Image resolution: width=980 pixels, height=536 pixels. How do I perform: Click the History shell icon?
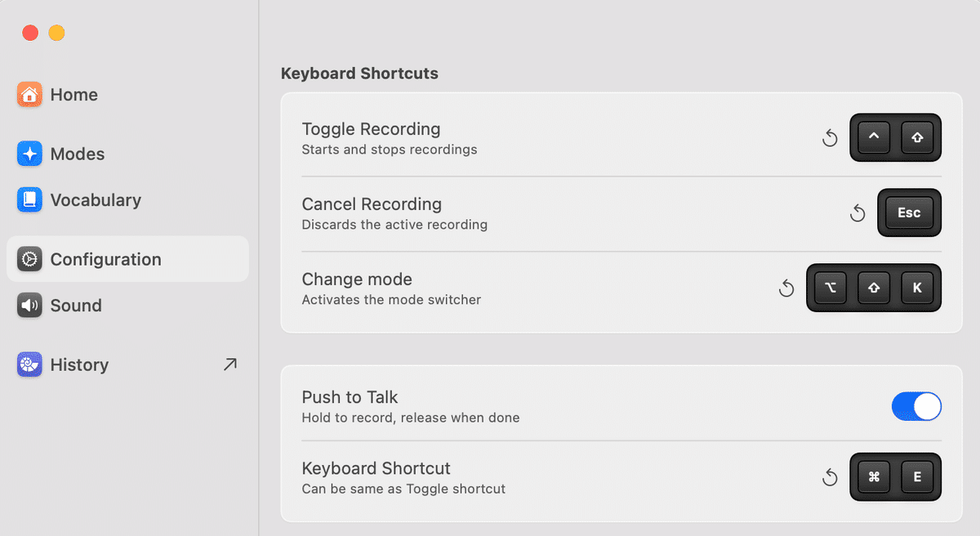(x=29, y=364)
